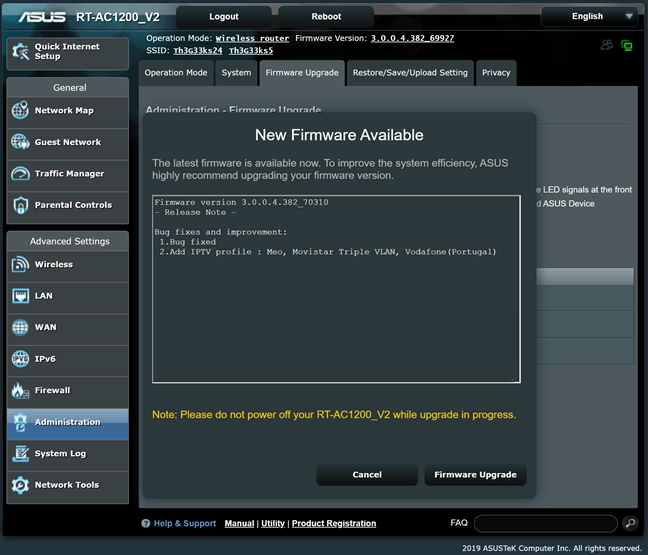Open the Guest Network menu item

tap(68, 142)
